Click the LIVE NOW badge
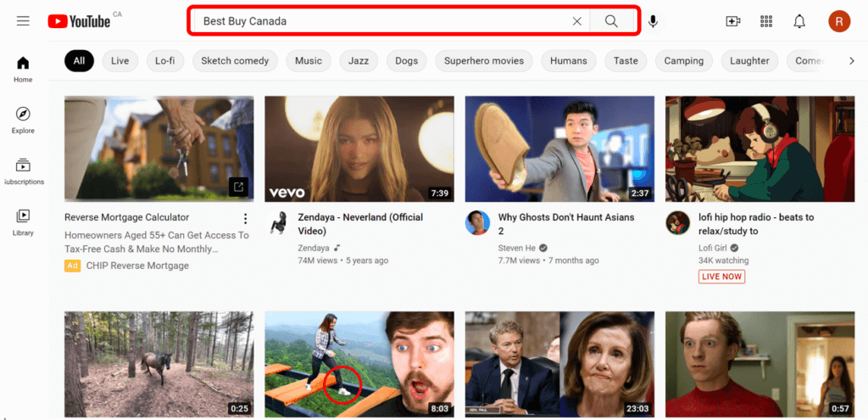Screen dimensions: 868x420 coord(722,277)
